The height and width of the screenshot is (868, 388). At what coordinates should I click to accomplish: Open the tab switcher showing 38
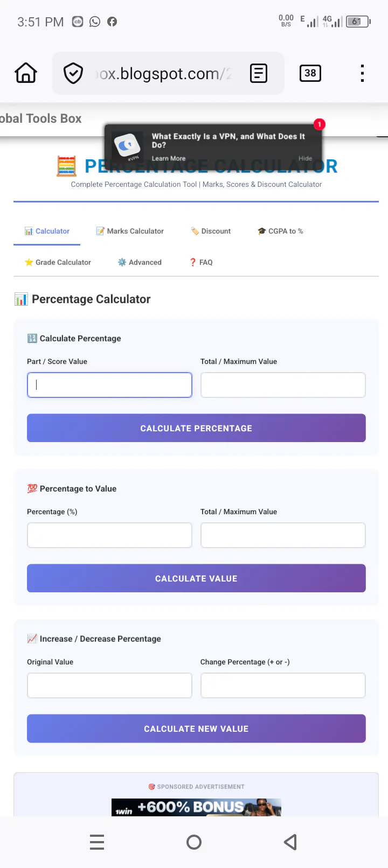coord(310,73)
